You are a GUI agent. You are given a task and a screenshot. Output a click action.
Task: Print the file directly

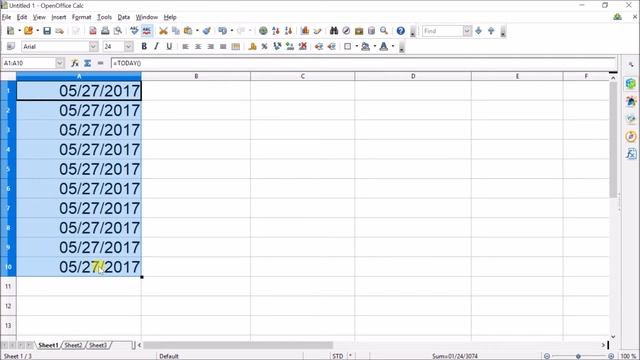click(105, 31)
